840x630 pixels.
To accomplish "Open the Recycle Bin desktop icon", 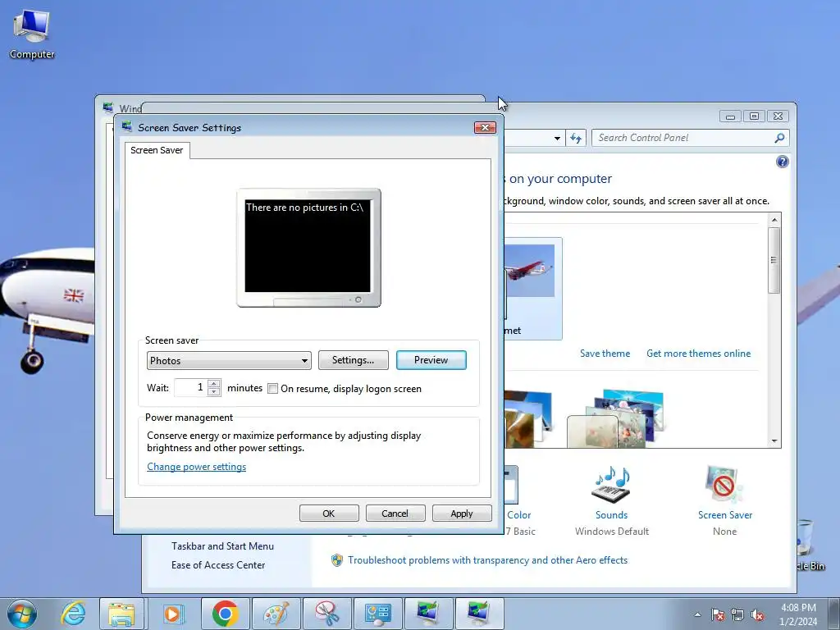I will point(809,544).
